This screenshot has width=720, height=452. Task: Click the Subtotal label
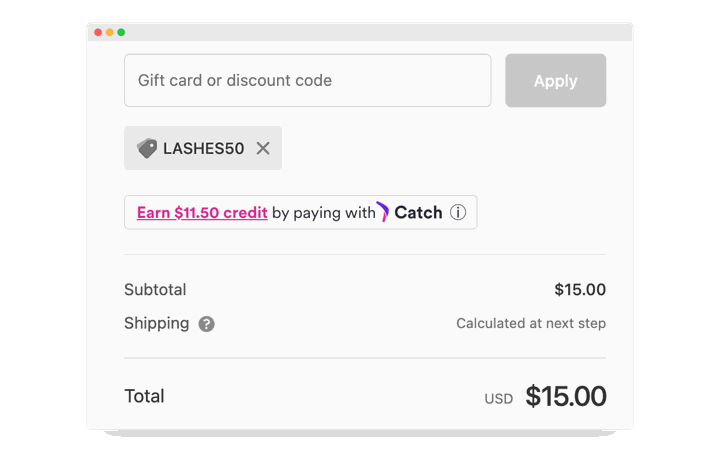point(155,290)
